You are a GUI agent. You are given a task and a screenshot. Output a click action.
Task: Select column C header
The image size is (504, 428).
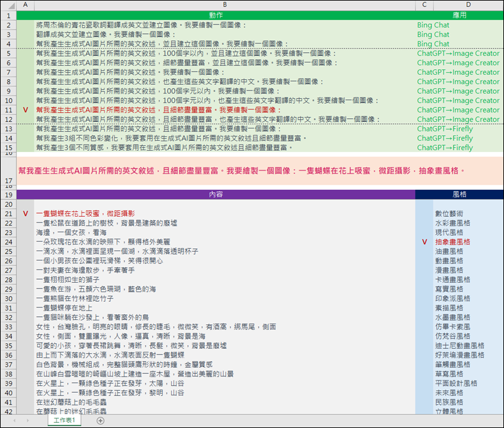[424, 5]
